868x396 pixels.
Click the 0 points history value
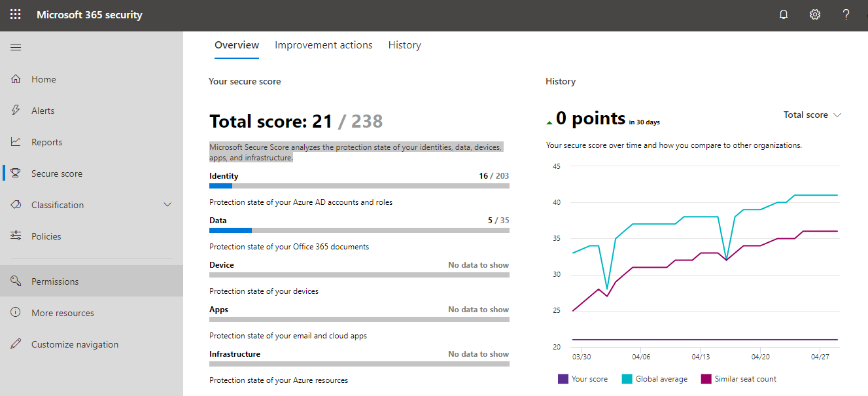click(591, 118)
